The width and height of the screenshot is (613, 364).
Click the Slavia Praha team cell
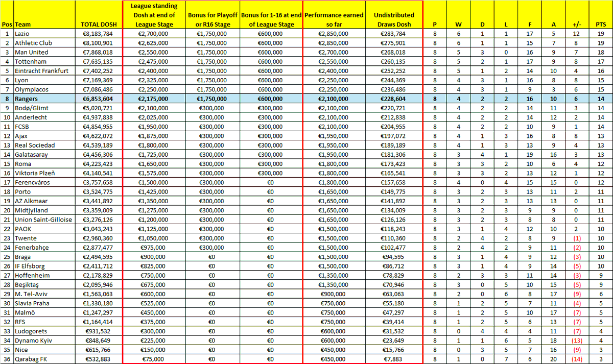44,303
